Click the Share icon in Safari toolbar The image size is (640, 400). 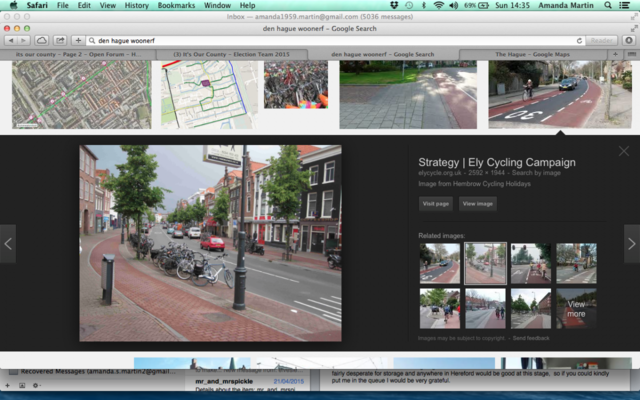pos(59,40)
